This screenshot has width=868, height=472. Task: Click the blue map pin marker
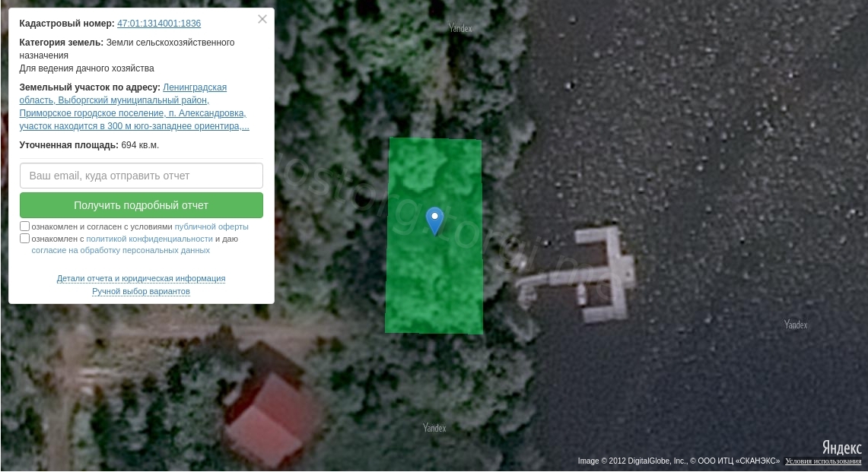point(434,220)
